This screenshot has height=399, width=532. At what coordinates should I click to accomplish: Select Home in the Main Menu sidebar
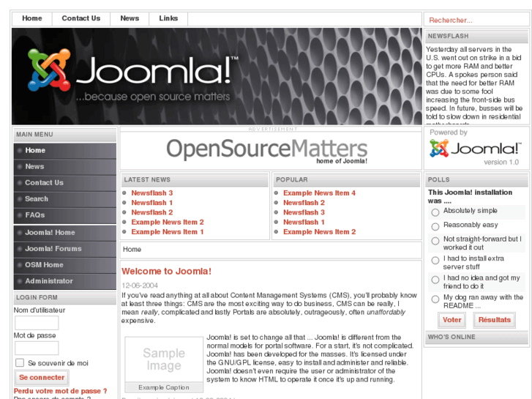tap(65, 150)
